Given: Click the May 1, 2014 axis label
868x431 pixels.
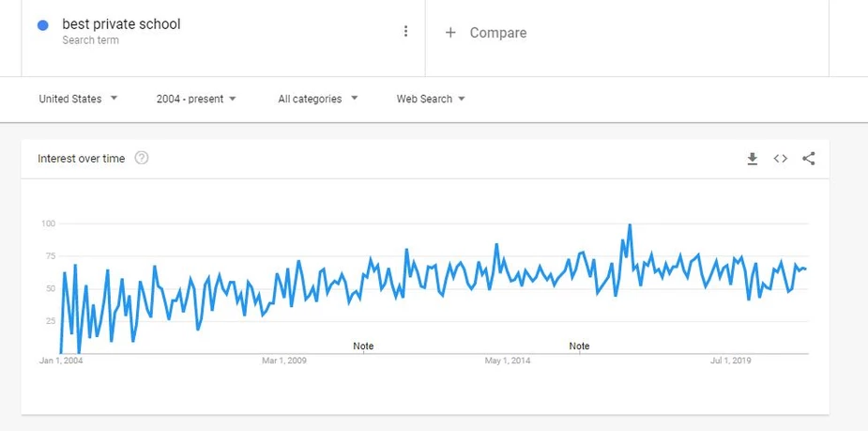Looking at the screenshot, I should 508,361.
